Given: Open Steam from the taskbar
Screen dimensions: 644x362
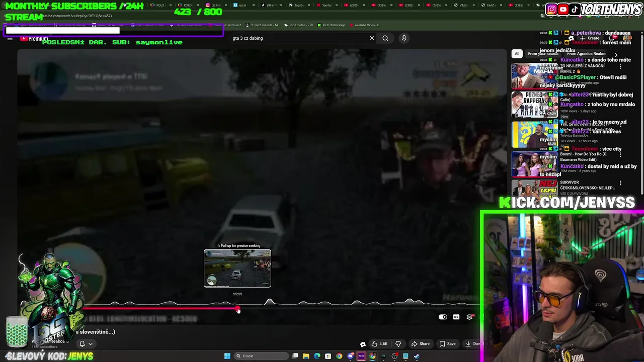Looking at the screenshot, I should click(x=417, y=356).
